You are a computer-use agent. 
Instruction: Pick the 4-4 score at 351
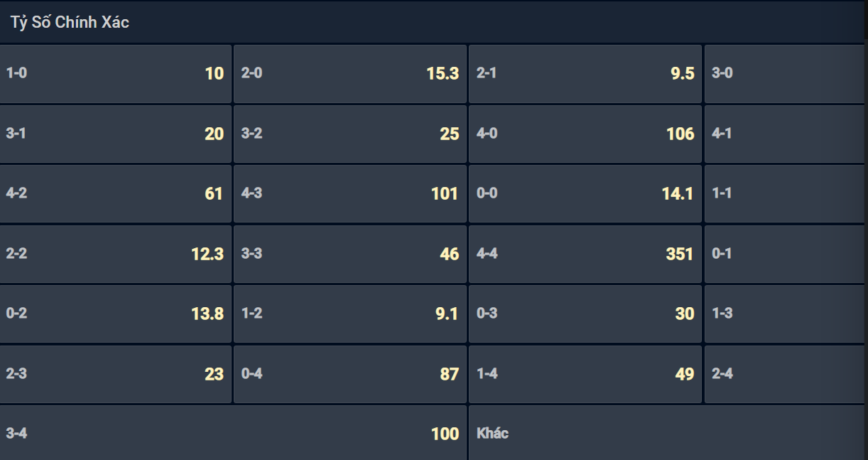pyautogui.click(x=585, y=254)
